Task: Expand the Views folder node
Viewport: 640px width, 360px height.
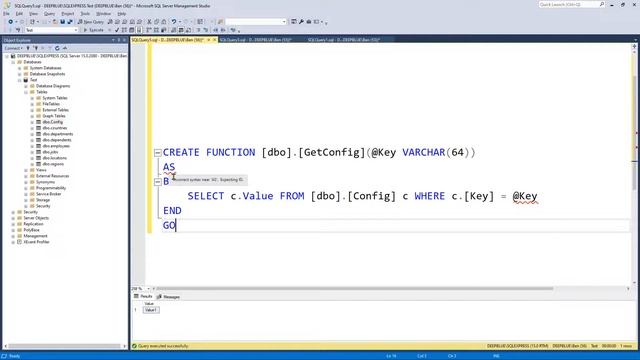Action: pos(26,170)
